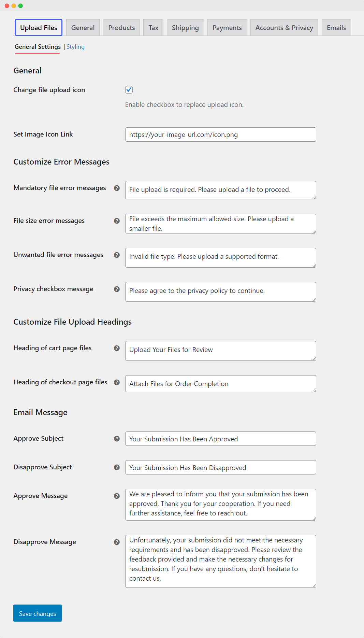Click inside the Approve Message text box
Image resolution: width=364 pixels, height=638 pixels.
coord(220,505)
